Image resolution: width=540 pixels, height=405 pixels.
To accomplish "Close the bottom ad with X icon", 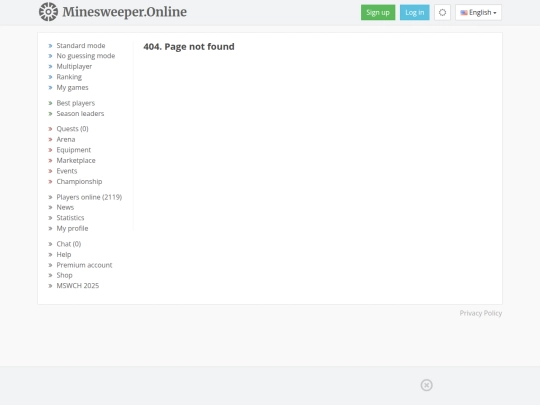I will pyautogui.click(x=427, y=385).
